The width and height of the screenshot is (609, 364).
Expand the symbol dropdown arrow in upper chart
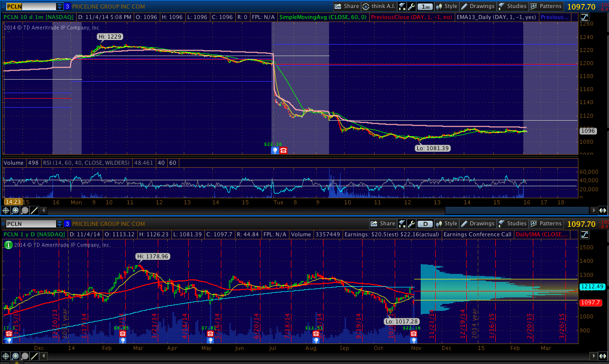tap(60, 7)
